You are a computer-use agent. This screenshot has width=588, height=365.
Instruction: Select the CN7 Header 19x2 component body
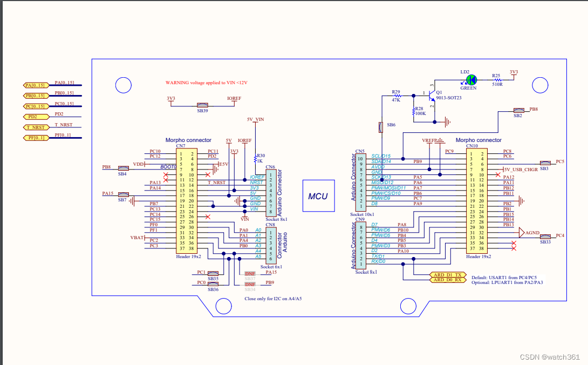pos(186,201)
